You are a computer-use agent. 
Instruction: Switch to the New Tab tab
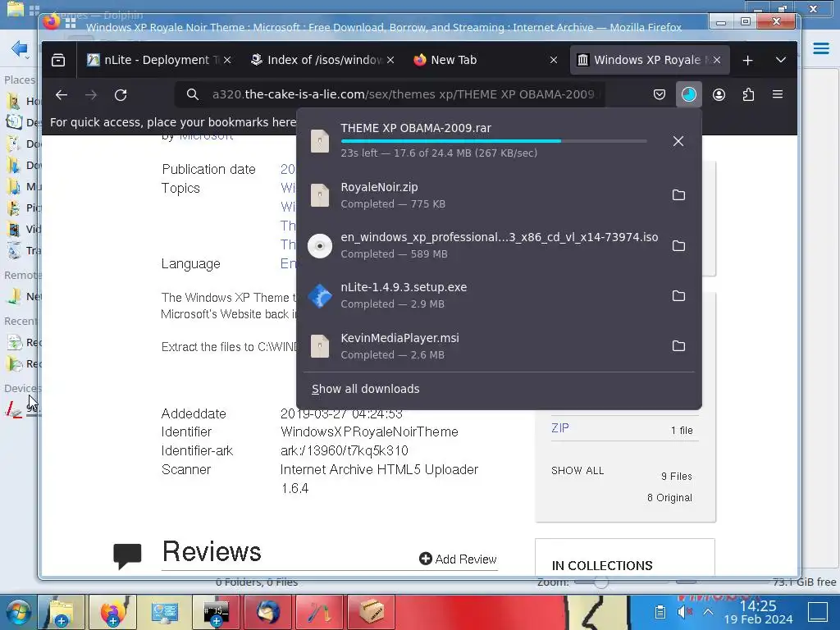pyautogui.click(x=485, y=60)
